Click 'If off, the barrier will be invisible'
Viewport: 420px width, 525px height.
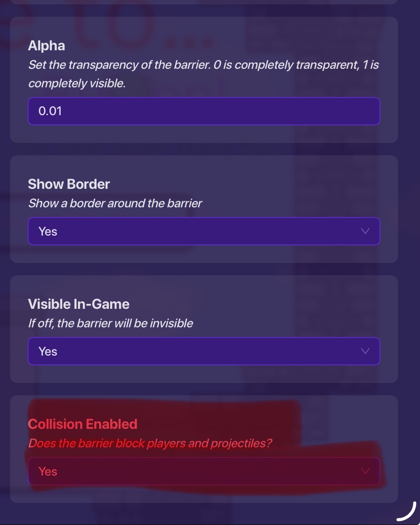click(x=111, y=323)
